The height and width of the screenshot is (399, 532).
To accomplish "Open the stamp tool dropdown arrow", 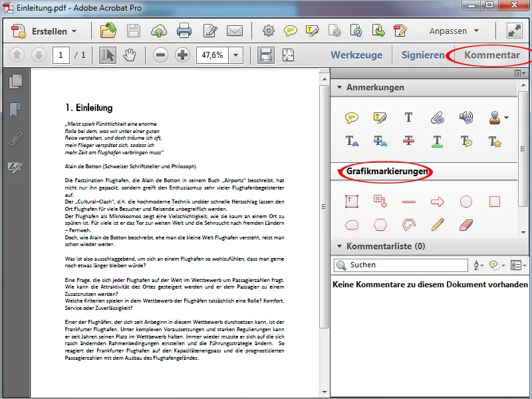I will pyautogui.click(x=506, y=118).
